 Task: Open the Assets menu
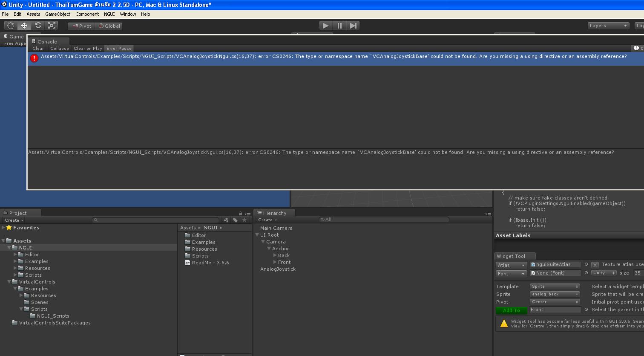pyautogui.click(x=33, y=14)
